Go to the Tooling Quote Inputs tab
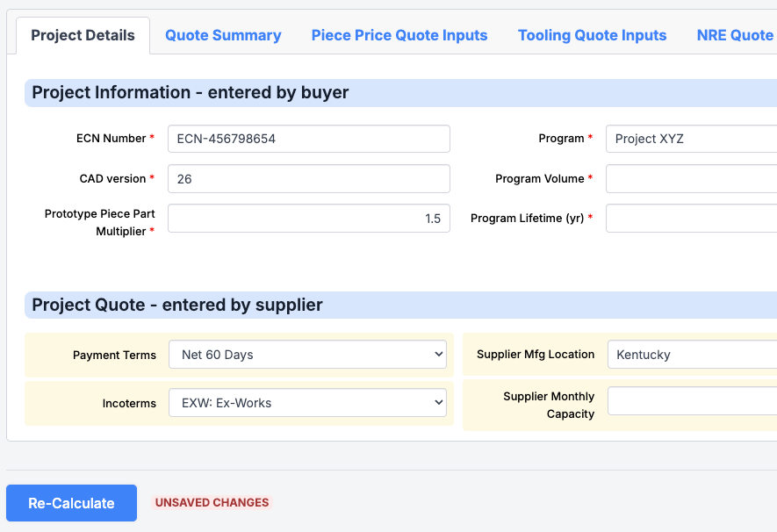 (592, 35)
